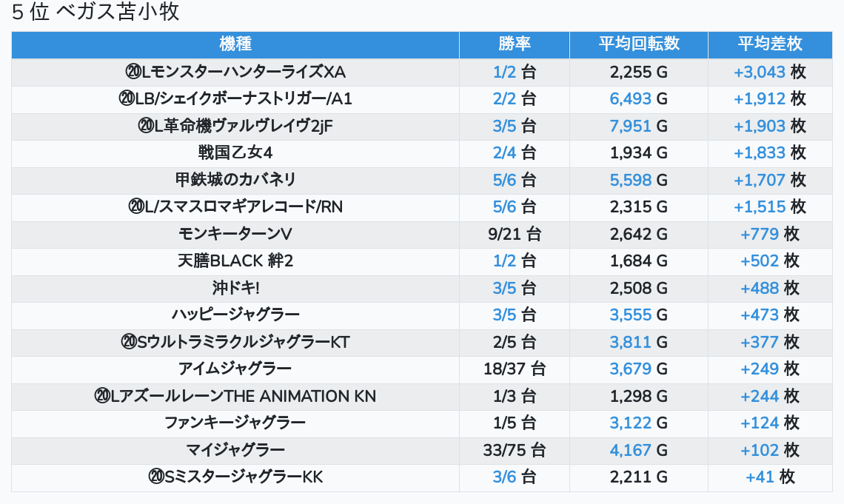Open the +124 link for ファンキージャグラー
844x504 pixels.
point(759,423)
